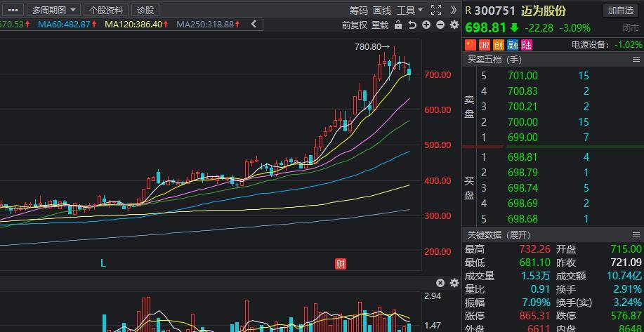Click the undo arrow icon above chart
644x332 pixels.
click(412, 25)
